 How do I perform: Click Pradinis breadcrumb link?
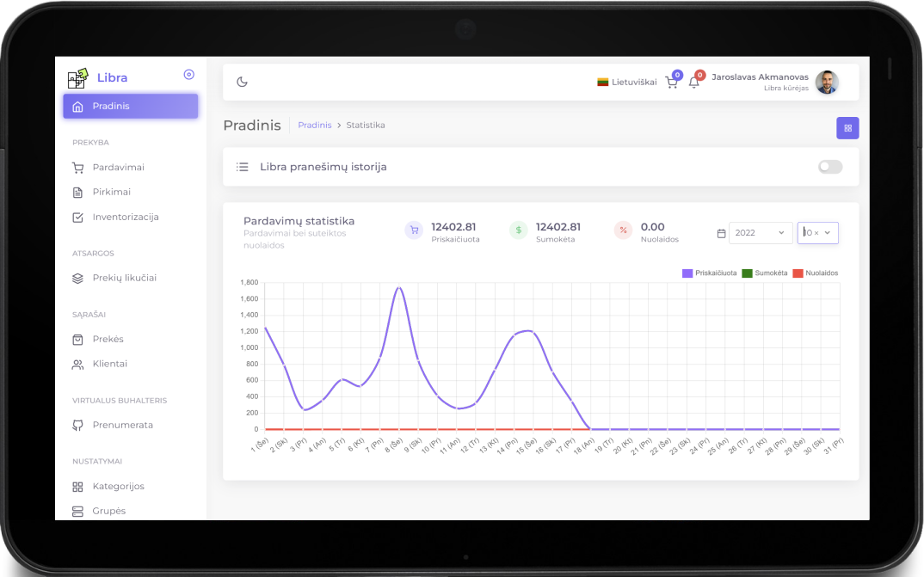click(314, 126)
